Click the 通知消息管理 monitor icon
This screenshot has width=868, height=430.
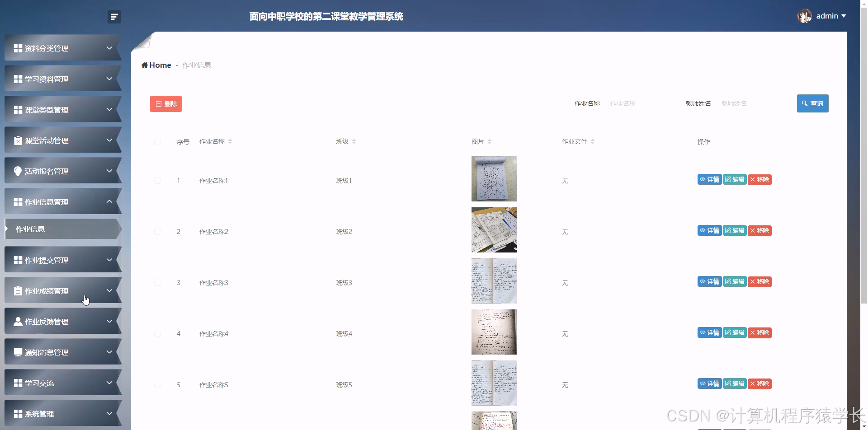(x=18, y=352)
